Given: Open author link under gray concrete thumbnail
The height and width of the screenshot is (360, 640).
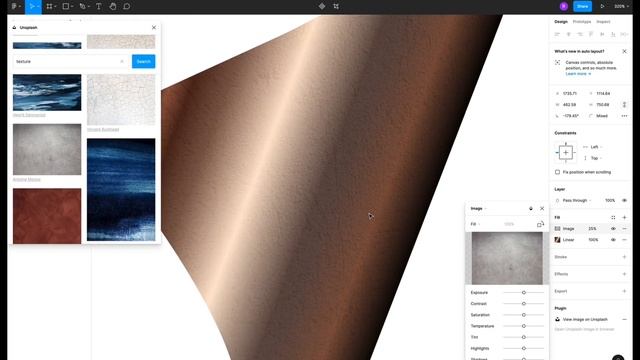Looking at the screenshot, I should 27,180.
